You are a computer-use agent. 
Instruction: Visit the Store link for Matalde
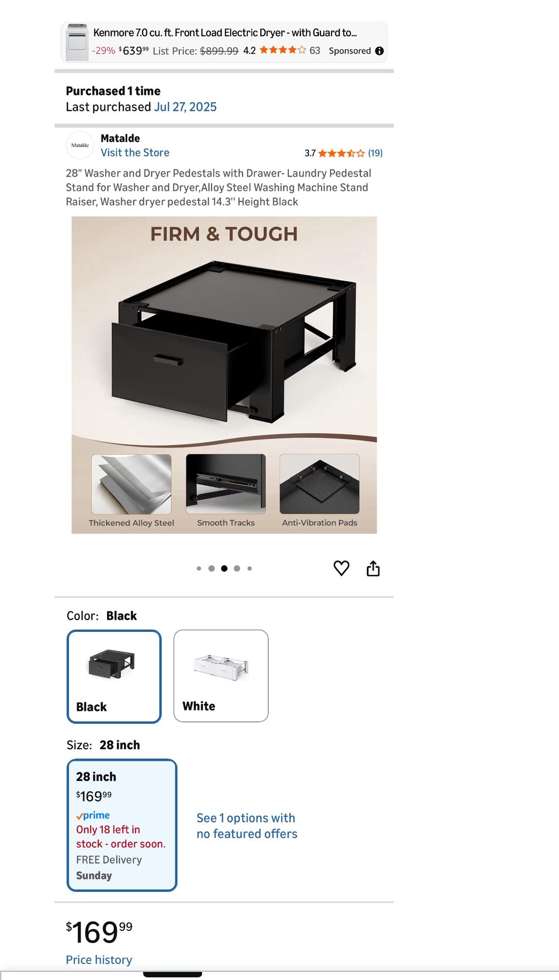[135, 153]
